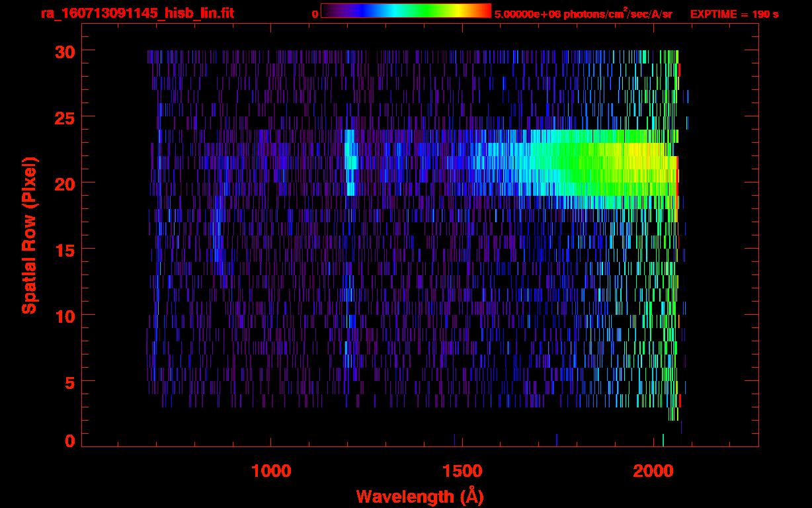Click the 5.00000e+06 photons colorbar maximum label

[583, 14]
